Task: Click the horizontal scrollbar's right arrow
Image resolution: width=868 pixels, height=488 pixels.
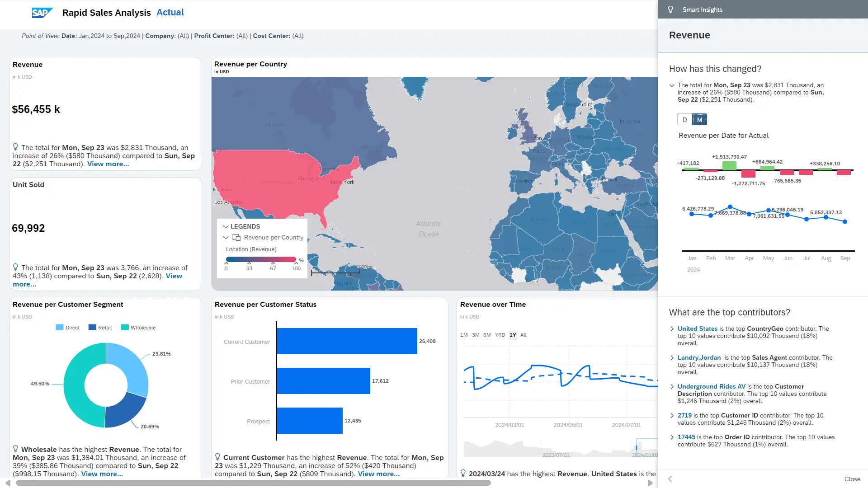Action: 650,483
